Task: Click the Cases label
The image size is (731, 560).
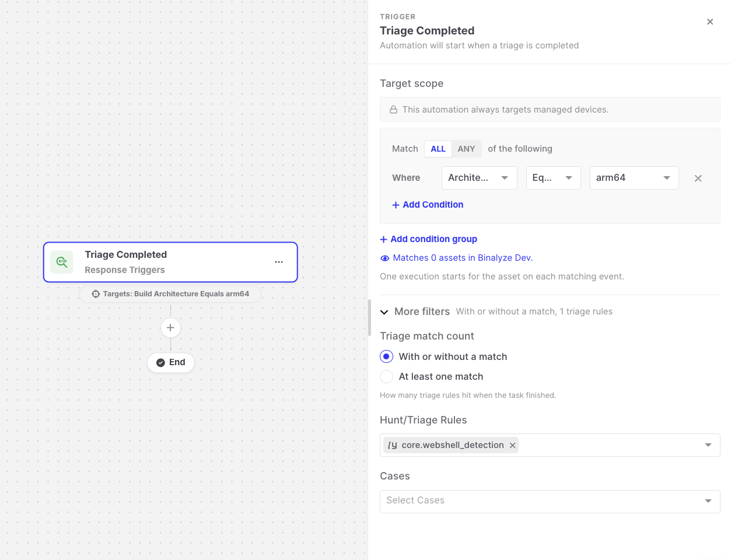Action: pyautogui.click(x=394, y=476)
